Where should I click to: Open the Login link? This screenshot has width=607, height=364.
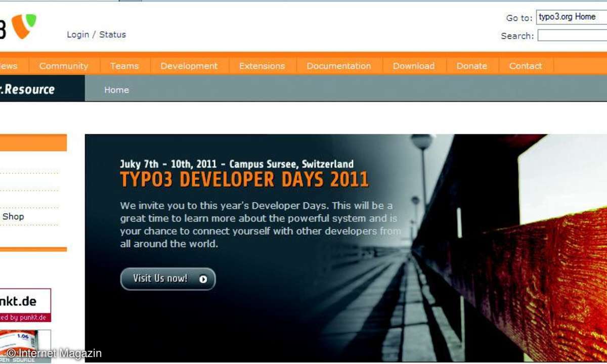[x=78, y=34]
